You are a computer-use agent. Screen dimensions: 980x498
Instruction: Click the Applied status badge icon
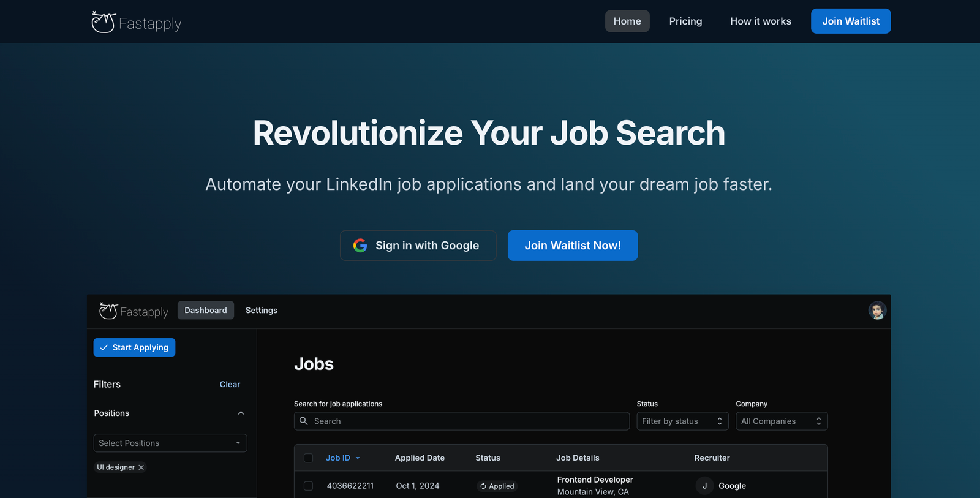(x=483, y=486)
